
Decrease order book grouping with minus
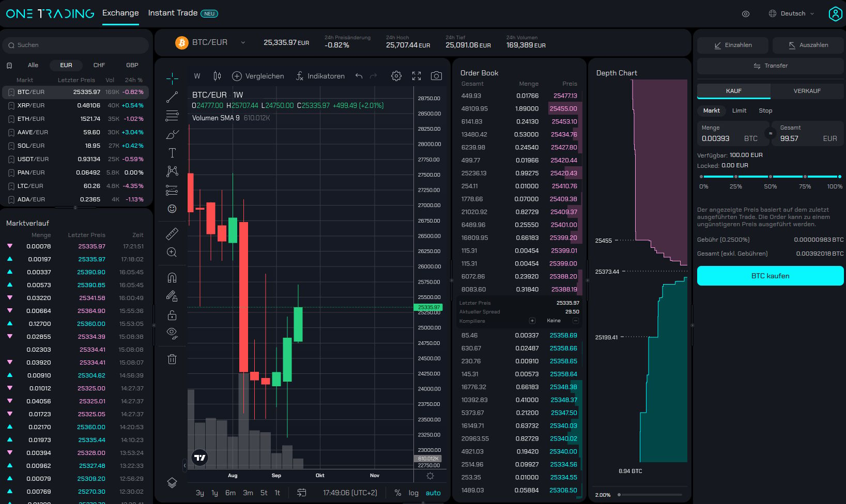[575, 321]
